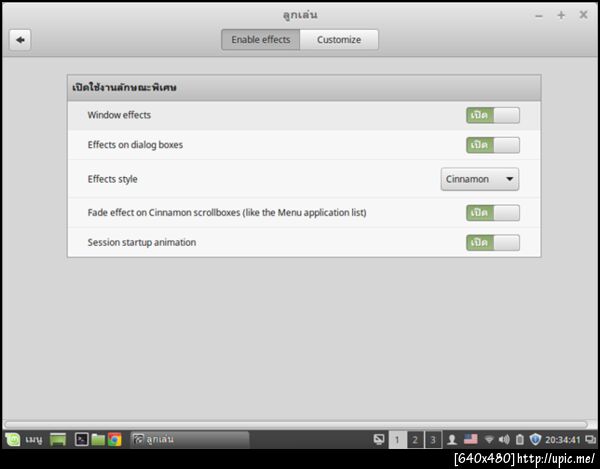Image resolution: width=600 pixels, height=469 pixels.
Task: Toggle the Window effects switch
Action: (493, 115)
